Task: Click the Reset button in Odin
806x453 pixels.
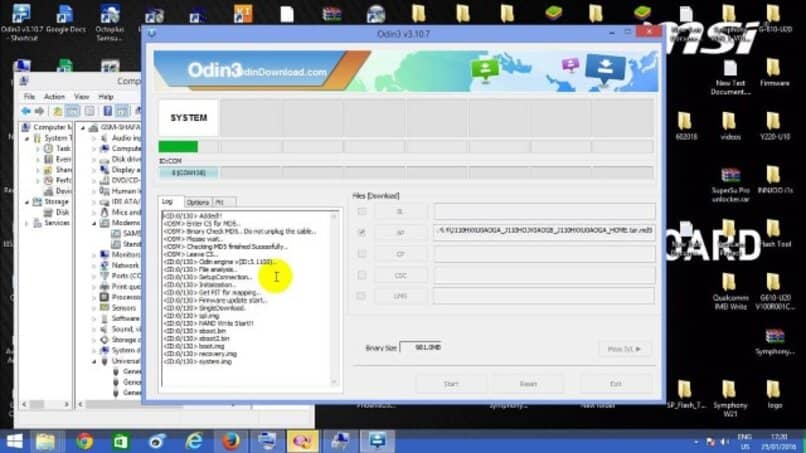Action: (x=528, y=384)
